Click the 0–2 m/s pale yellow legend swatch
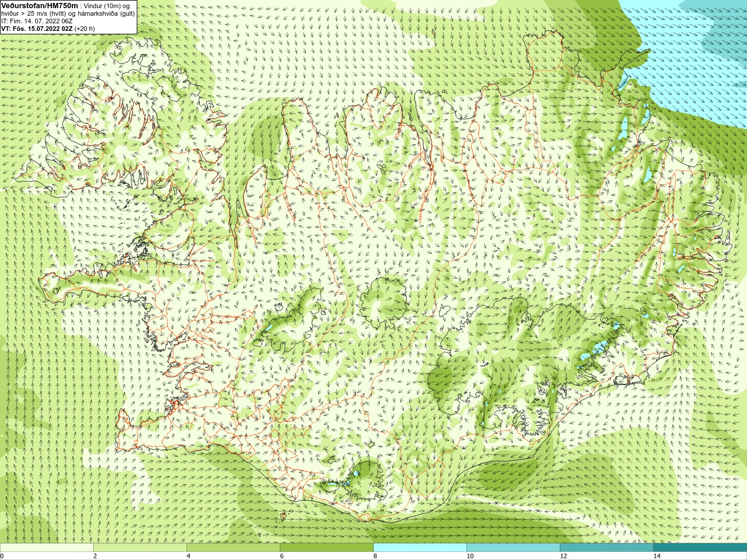 tap(47, 548)
